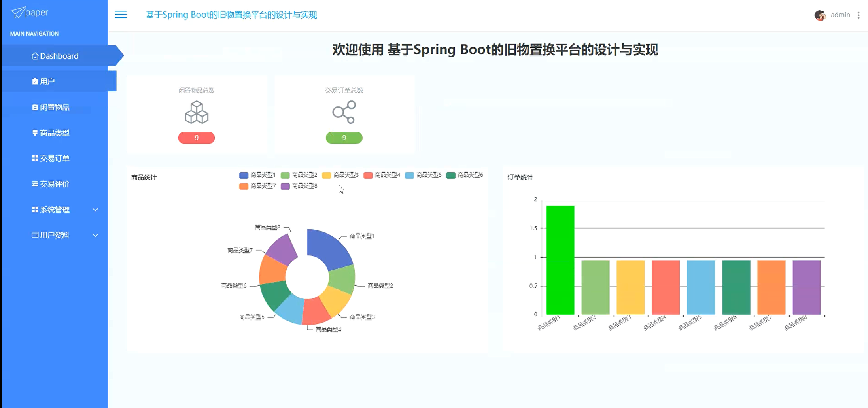Click the 1.5 value on the bar chart axis
868x408 pixels.
click(x=533, y=228)
